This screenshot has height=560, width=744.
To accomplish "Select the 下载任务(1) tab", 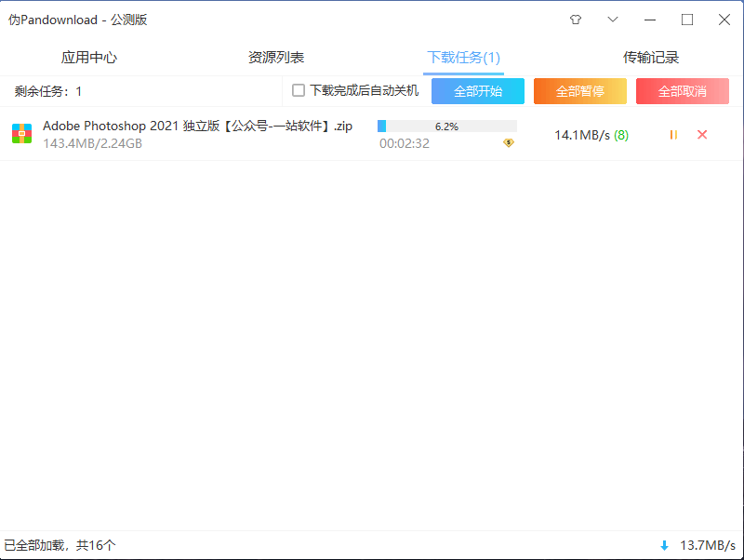I will [x=463, y=58].
